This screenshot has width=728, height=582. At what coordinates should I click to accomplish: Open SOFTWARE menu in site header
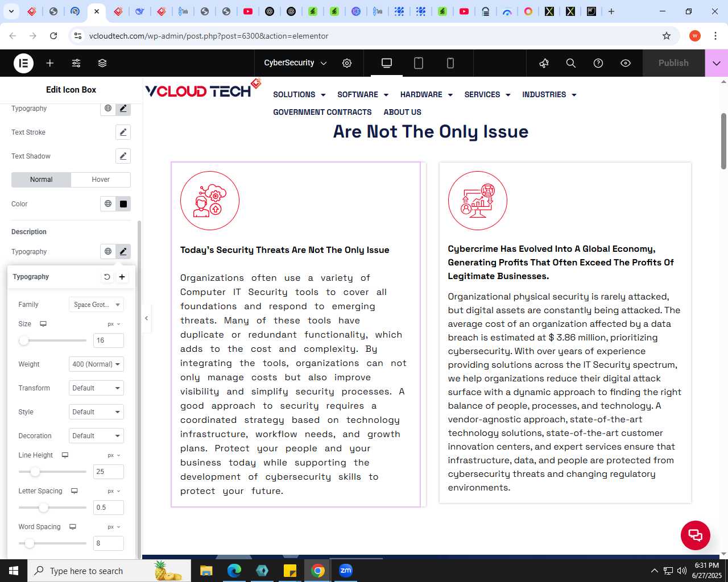(363, 95)
